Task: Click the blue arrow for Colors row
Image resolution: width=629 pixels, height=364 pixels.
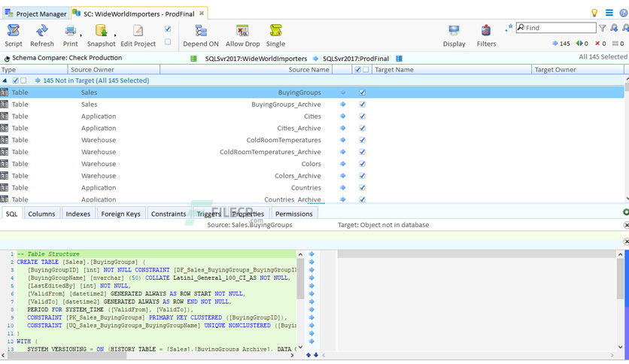Action: (342, 163)
